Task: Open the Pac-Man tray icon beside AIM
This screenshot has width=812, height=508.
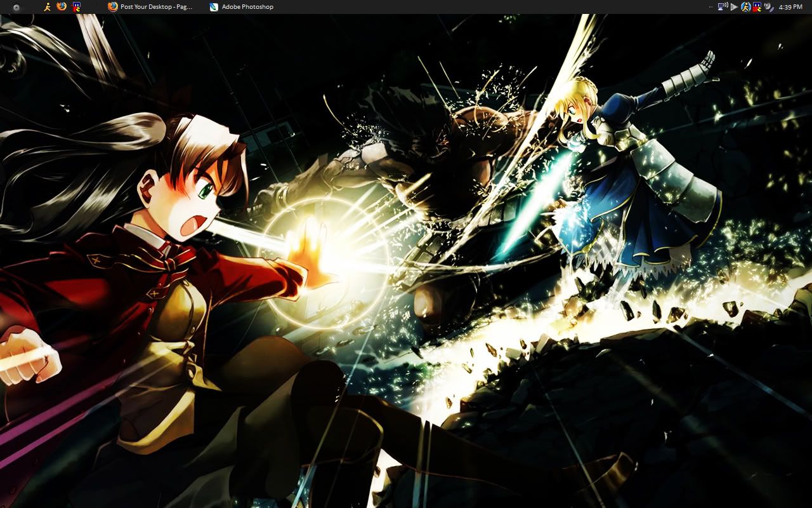Action: coord(757,7)
